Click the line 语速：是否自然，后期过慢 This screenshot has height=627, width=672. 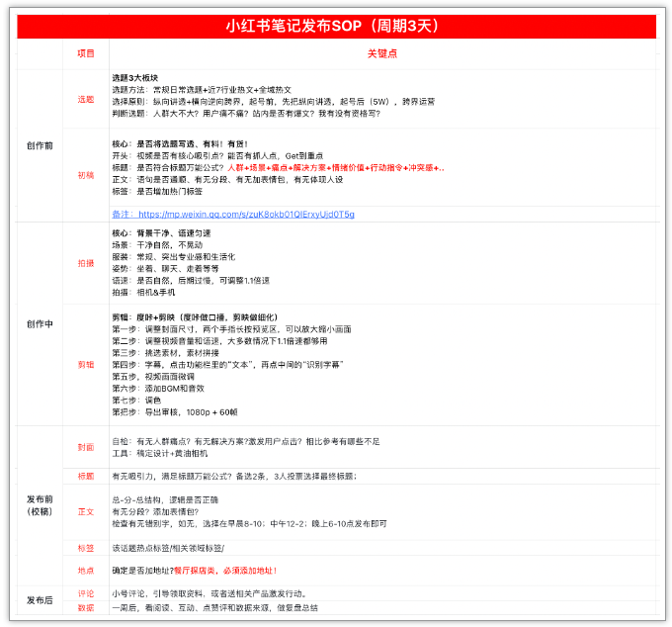coord(191,281)
